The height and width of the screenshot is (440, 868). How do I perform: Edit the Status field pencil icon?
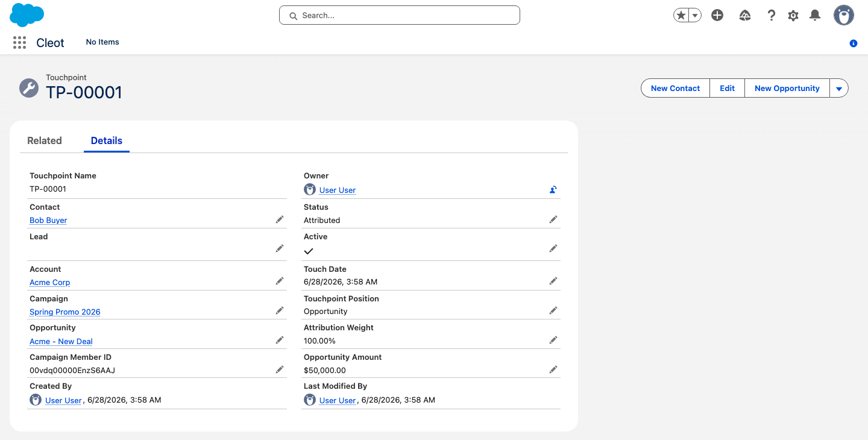(x=553, y=219)
